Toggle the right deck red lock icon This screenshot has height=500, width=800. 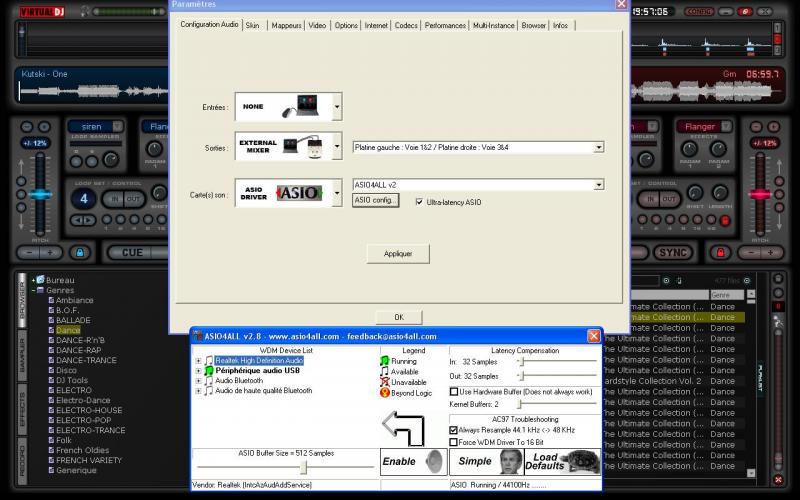(x=720, y=252)
